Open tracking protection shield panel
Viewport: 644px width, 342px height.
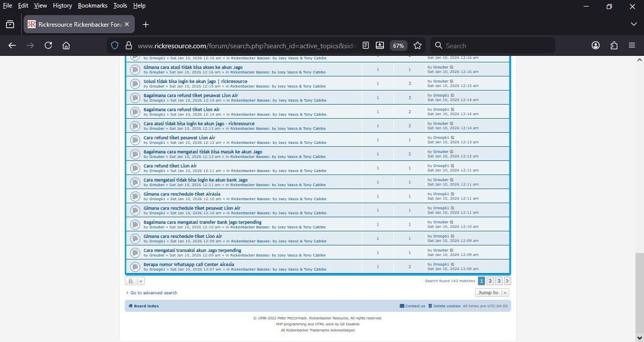pyautogui.click(x=115, y=45)
